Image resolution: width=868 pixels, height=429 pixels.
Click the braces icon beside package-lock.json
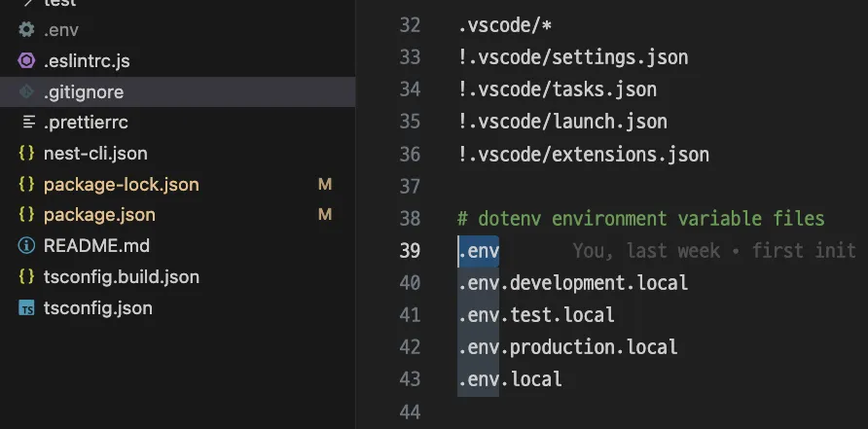(26, 185)
